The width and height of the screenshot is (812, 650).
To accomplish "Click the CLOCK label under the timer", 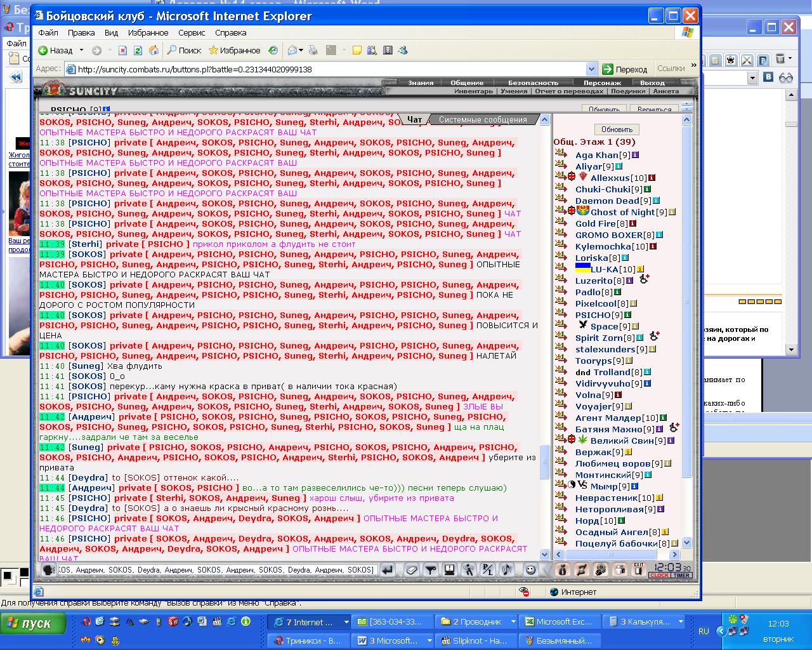I will pyautogui.click(x=659, y=575).
